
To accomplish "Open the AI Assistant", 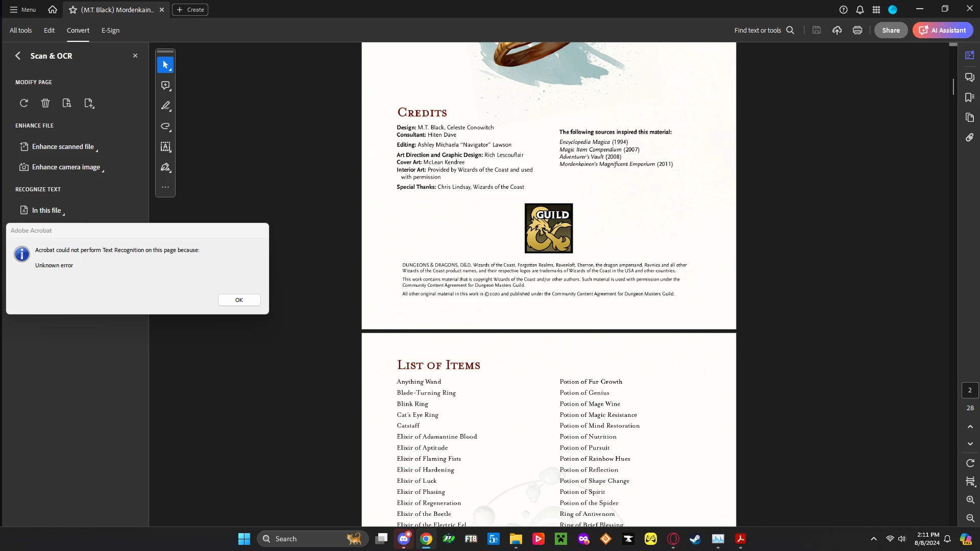I will pyautogui.click(x=943, y=31).
